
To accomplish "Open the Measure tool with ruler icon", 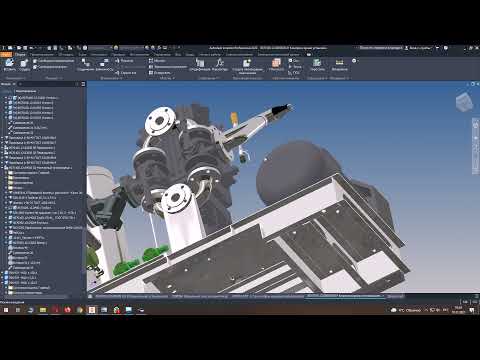I will 339,64.
